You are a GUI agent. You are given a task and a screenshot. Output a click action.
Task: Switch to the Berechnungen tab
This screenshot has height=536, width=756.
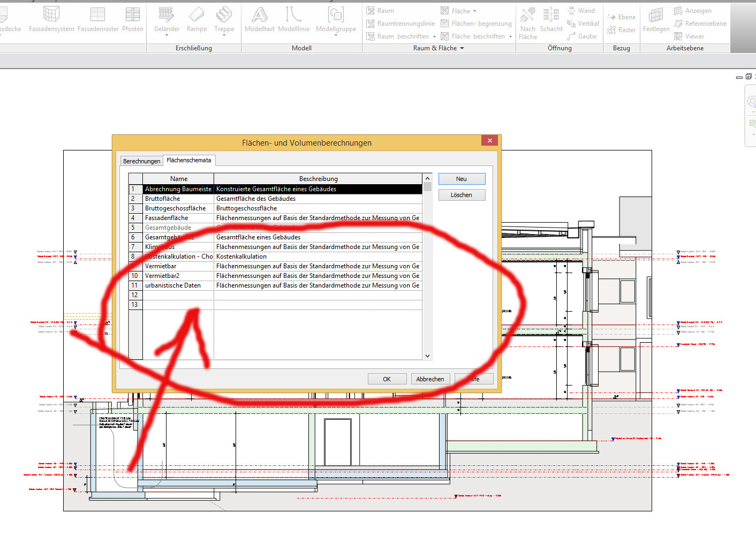click(141, 161)
